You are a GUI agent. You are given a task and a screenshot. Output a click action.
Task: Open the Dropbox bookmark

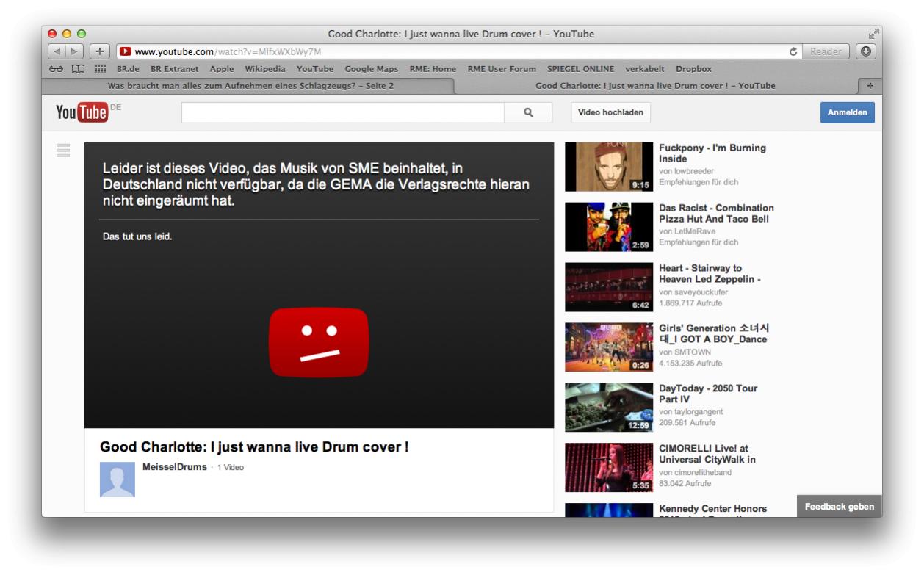(694, 69)
